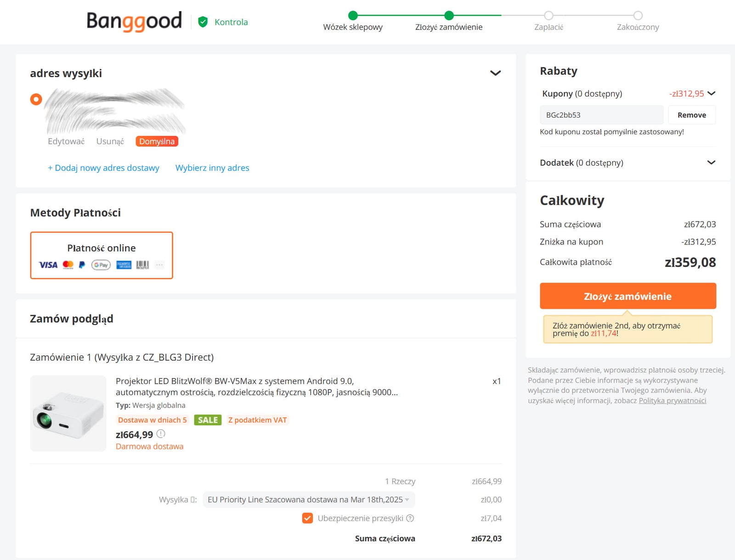Viewport: 735px width, 560px height.
Task: Click the Banggood logo
Action: 134,21
